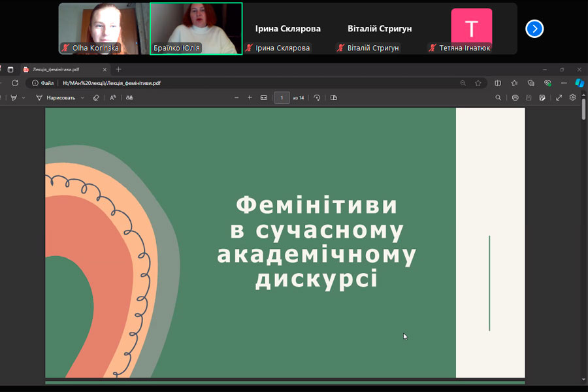Click the page number input field
Viewport: 588px width, 392px height.
[282, 97]
